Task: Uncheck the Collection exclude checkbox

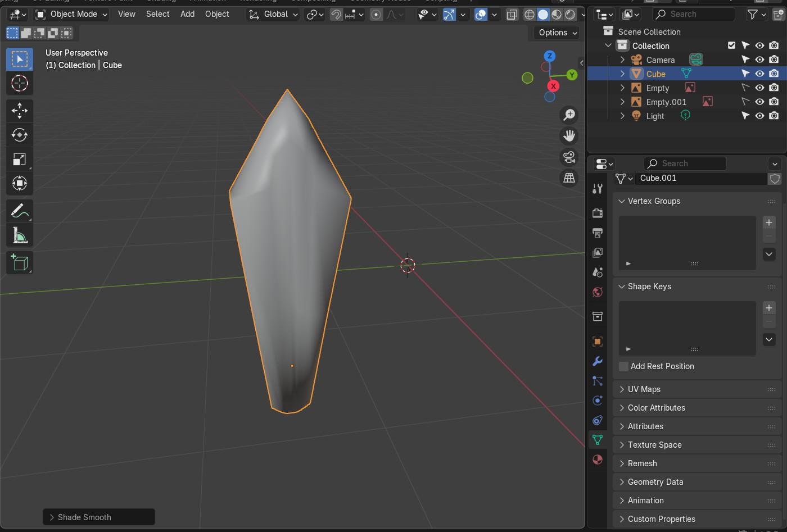Action: [731, 46]
